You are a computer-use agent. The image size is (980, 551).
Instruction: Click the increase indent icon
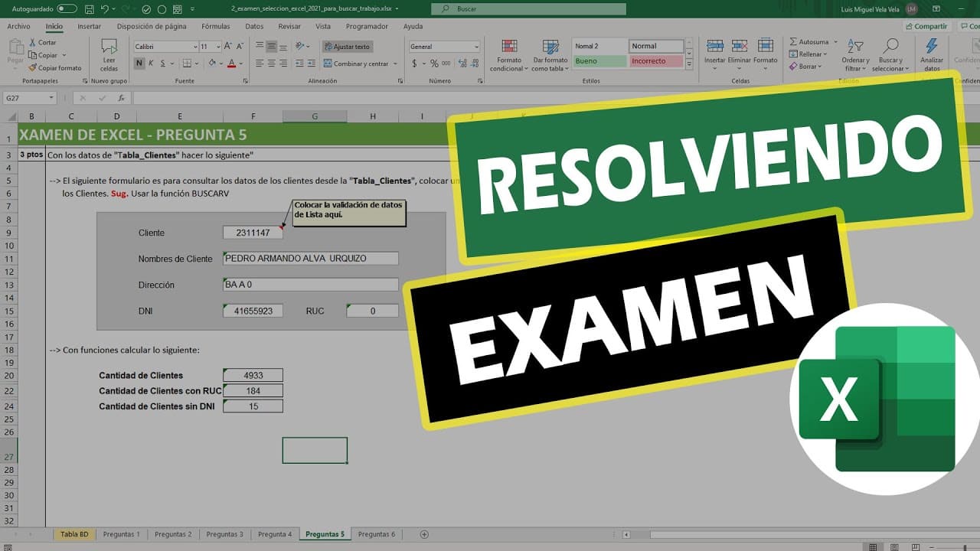312,64
